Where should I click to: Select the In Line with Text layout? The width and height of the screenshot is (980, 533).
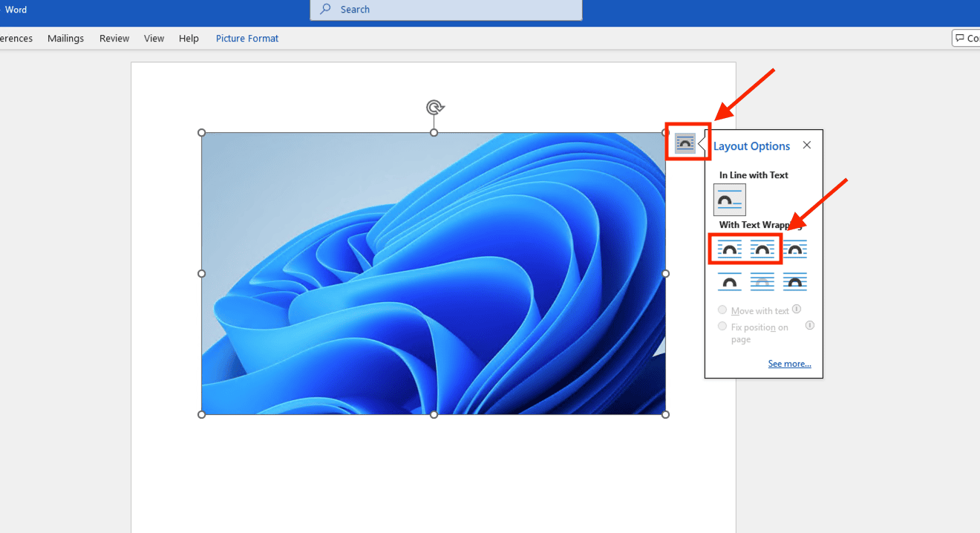point(729,200)
